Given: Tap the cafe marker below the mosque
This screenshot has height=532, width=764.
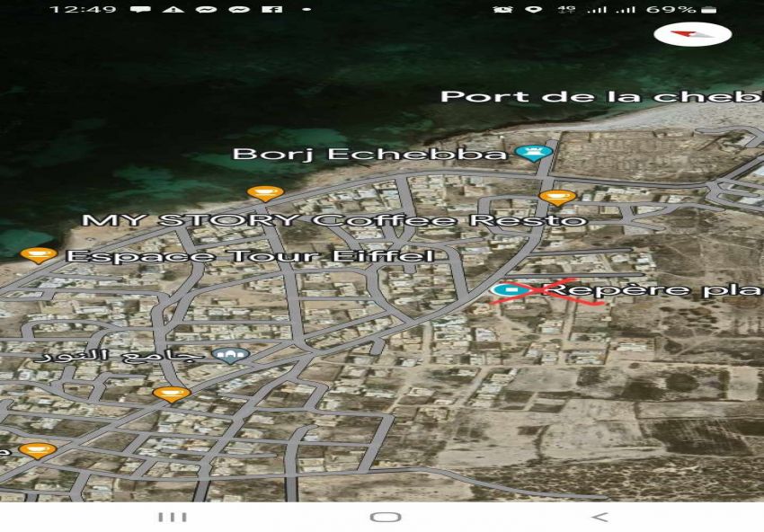Looking at the screenshot, I should (171, 393).
